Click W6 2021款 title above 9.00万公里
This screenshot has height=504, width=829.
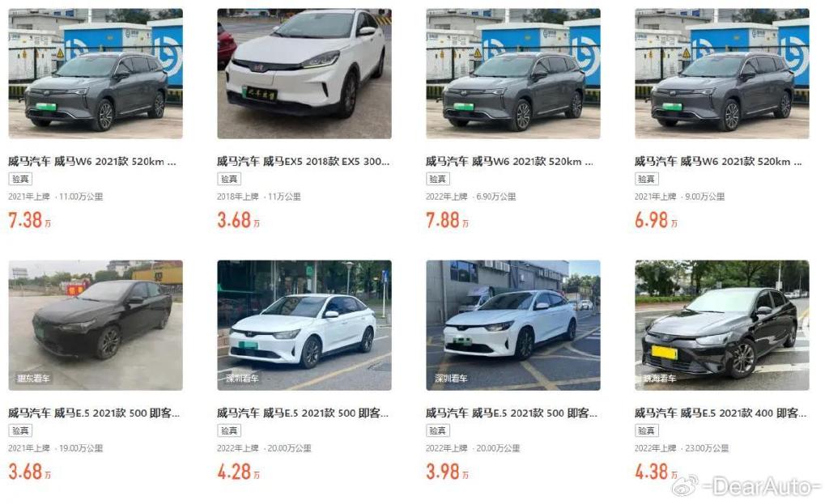pyautogui.click(x=719, y=161)
